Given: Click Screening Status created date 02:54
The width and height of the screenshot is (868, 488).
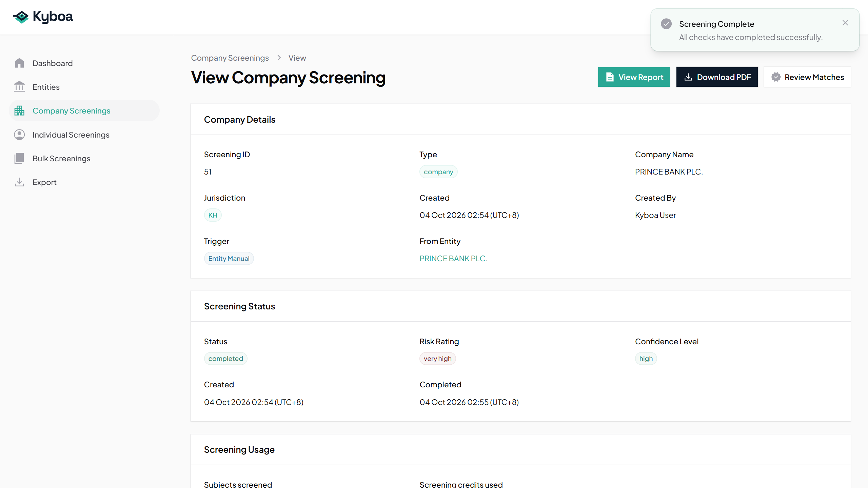Looking at the screenshot, I should point(254,402).
